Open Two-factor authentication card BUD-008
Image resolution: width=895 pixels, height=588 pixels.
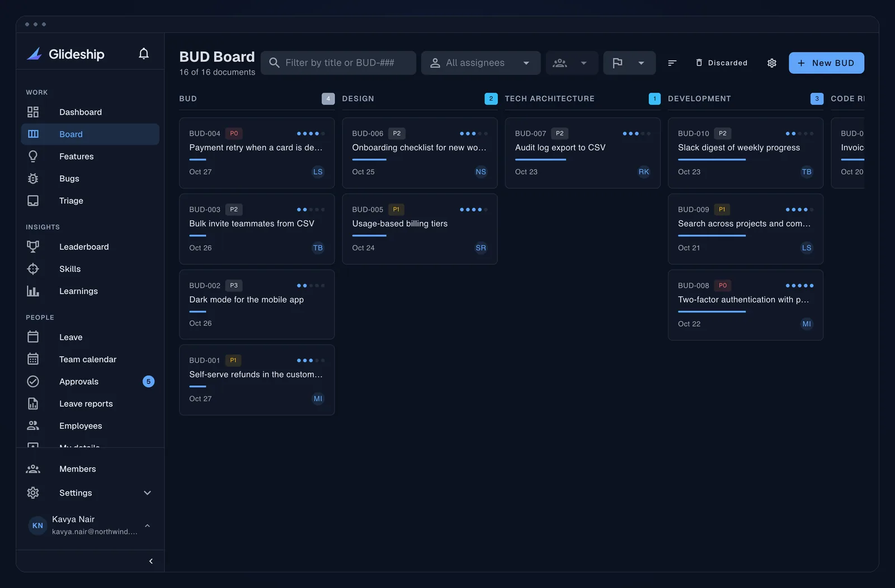tap(746, 305)
